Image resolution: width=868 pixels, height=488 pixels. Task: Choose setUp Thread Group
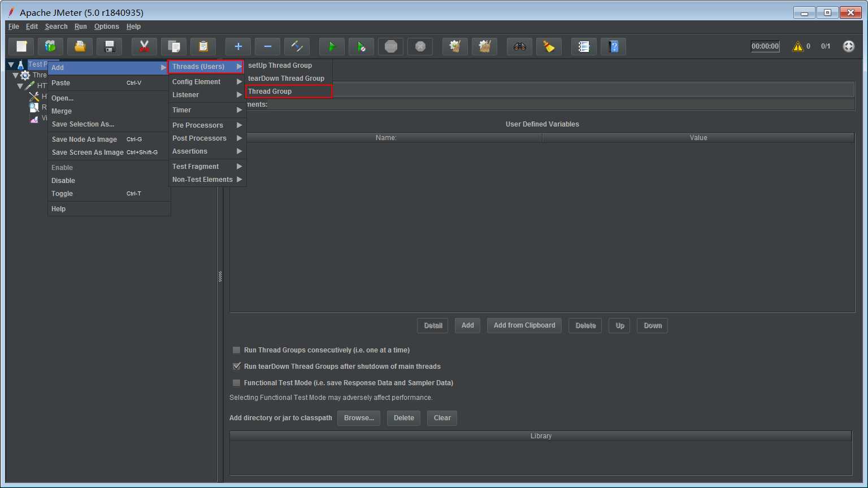tap(289, 66)
